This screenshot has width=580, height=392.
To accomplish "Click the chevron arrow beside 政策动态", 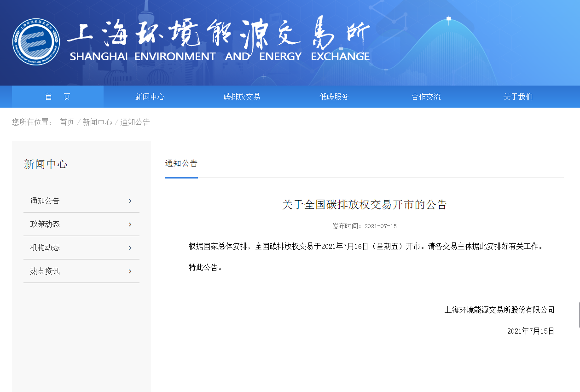I will (x=130, y=225).
